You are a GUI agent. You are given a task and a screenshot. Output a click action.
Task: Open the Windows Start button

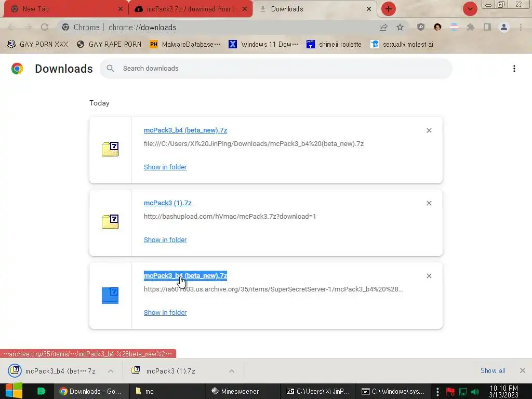coord(14,391)
